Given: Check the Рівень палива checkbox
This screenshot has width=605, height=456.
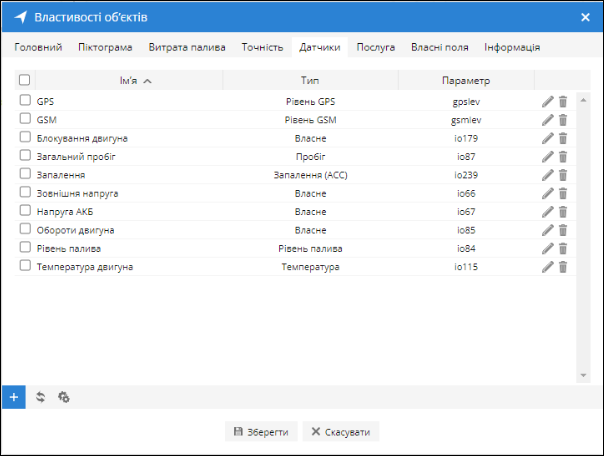Looking at the screenshot, I should point(25,247).
